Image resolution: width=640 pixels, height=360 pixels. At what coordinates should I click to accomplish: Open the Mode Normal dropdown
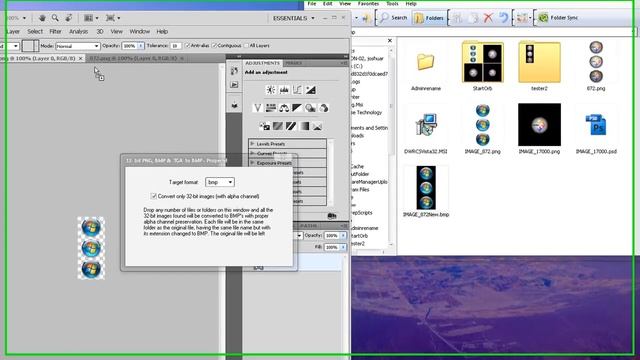(x=78, y=46)
